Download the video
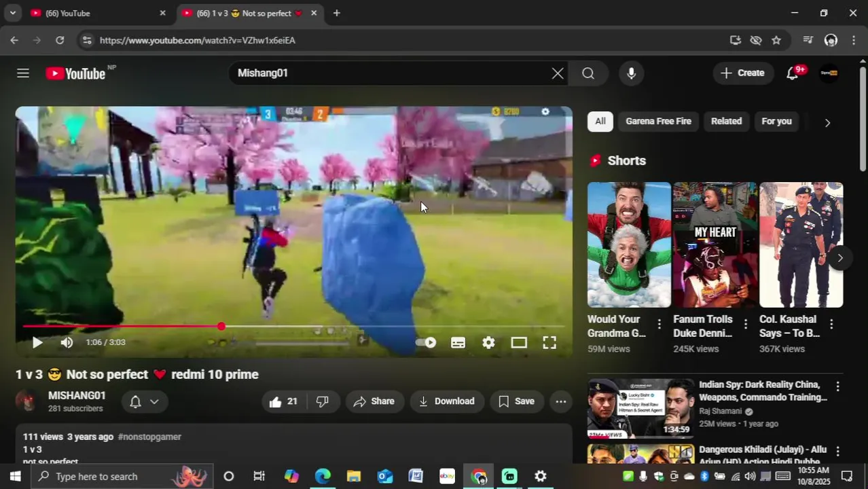The width and height of the screenshot is (868, 489). point(447,401)
